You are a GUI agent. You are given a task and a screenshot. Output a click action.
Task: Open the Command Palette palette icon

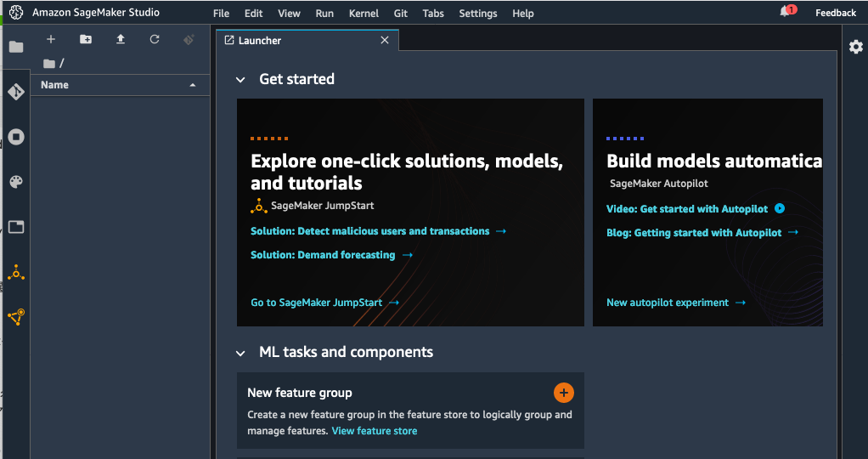click(x=16, y=182)
